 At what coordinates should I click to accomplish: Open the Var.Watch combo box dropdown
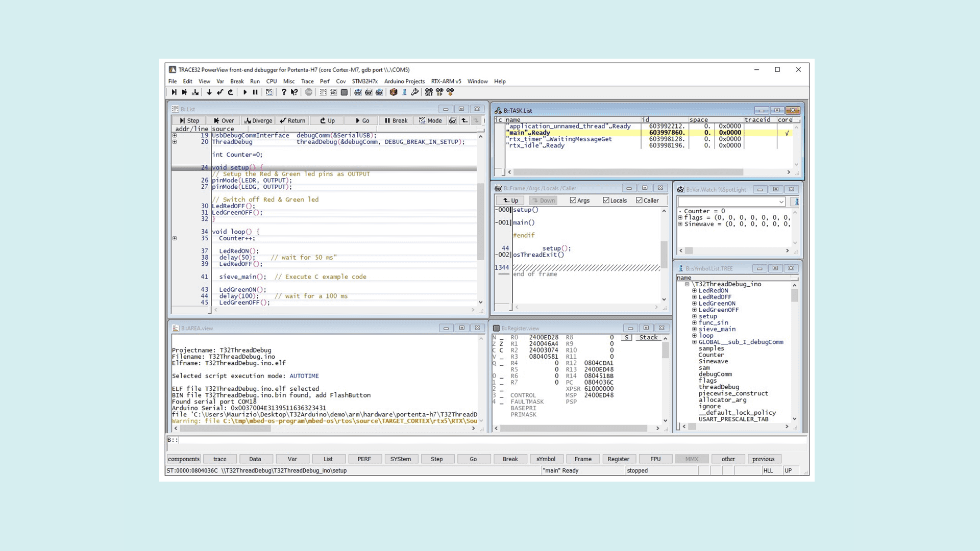tap(781, 202)
